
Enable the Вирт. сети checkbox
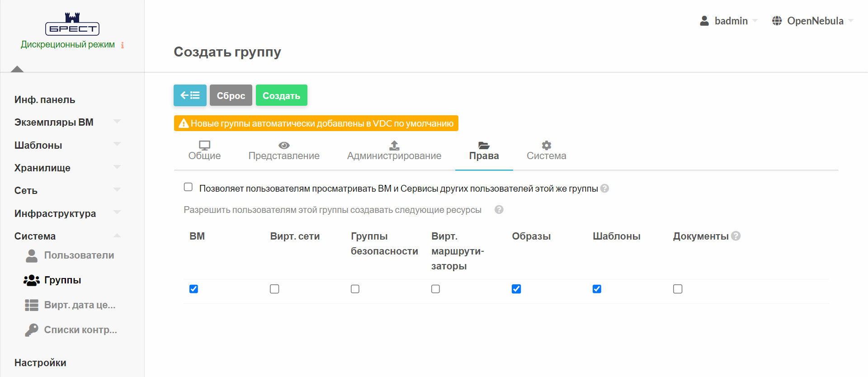pyautogui.click(x=274, y=289)
